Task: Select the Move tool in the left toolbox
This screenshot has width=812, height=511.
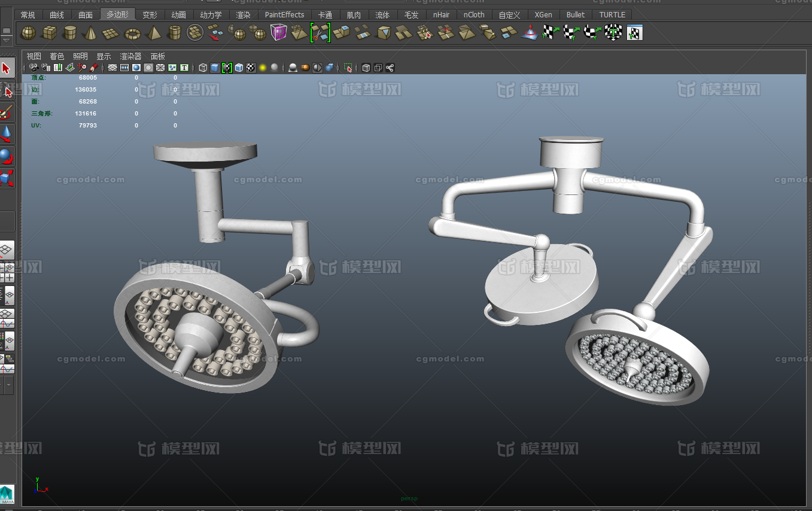Action: click(x=7, y=135)
